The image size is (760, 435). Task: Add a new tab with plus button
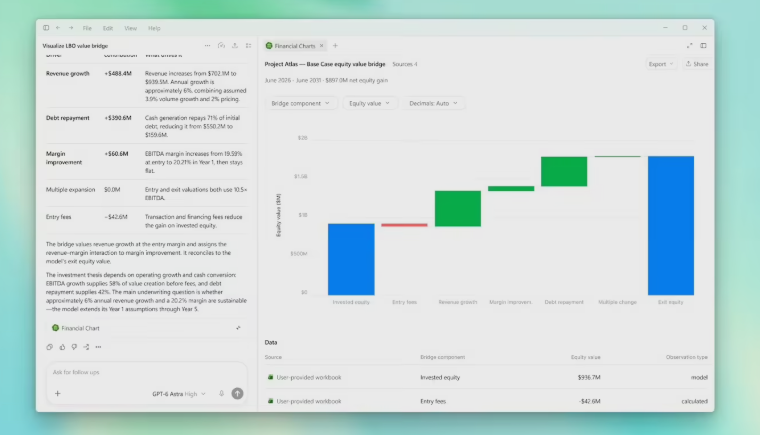pyautogui.click(x=335, y=46)
